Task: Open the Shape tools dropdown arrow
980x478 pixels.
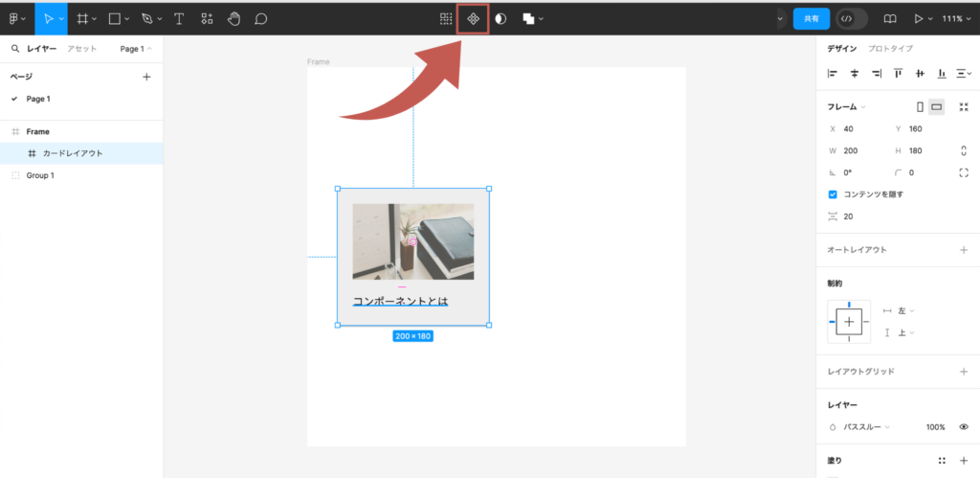Action: point(127,19)
